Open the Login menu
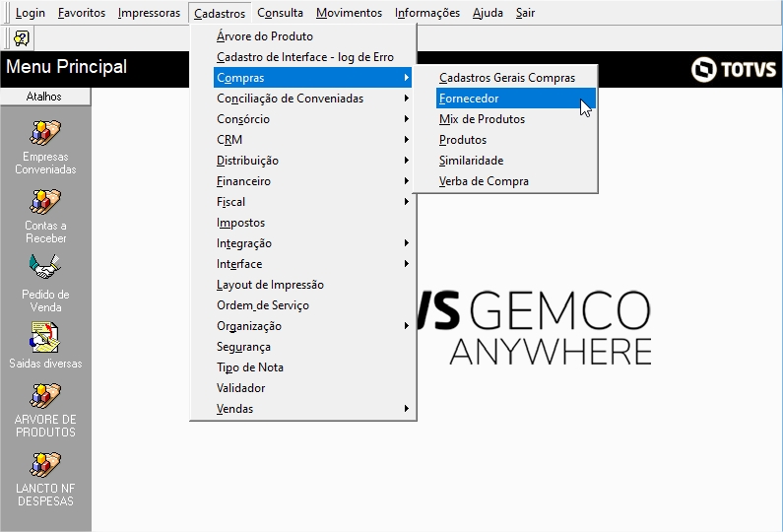This screenshot has width=783, height=532. pyautogui.click(x=30, y=13)
